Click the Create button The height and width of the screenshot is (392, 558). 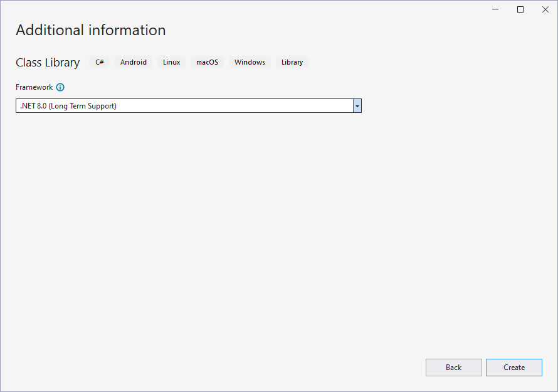[514, 368]
